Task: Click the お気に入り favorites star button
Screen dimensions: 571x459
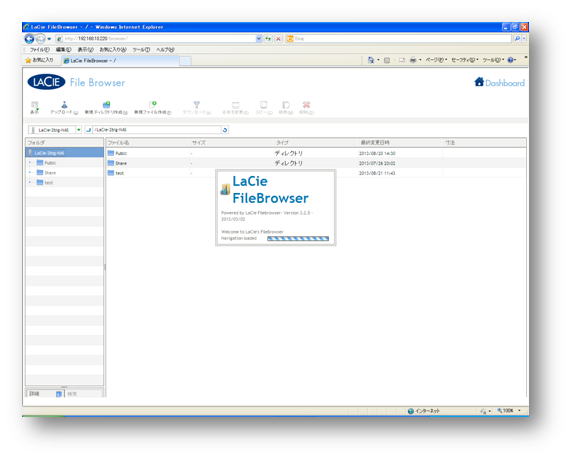Action: point(39,60)
